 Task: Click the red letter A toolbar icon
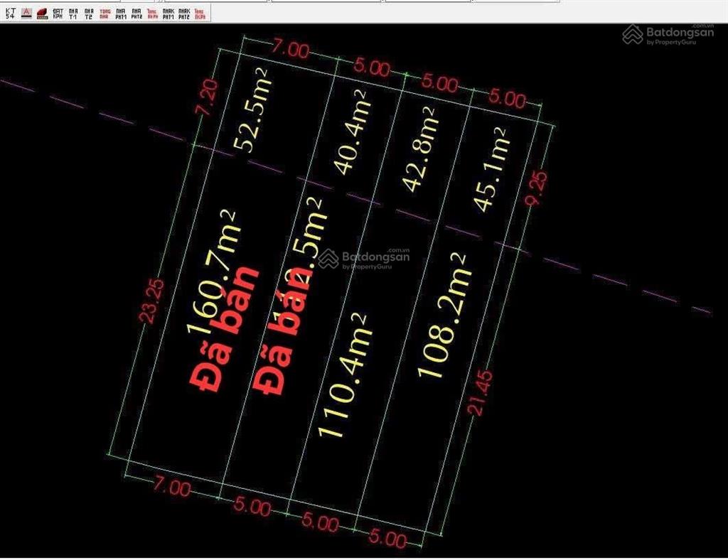[26, 13]
